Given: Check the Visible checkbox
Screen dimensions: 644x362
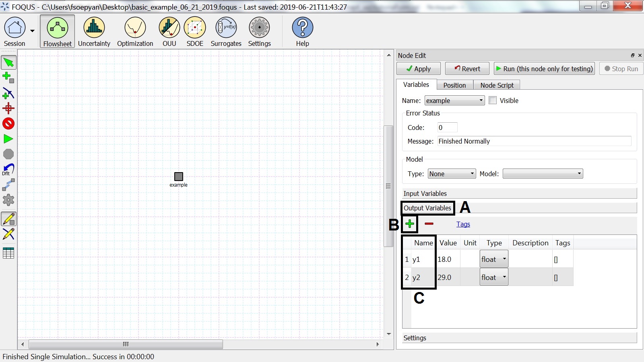Looking at the screenshot, I should point(493,100).
